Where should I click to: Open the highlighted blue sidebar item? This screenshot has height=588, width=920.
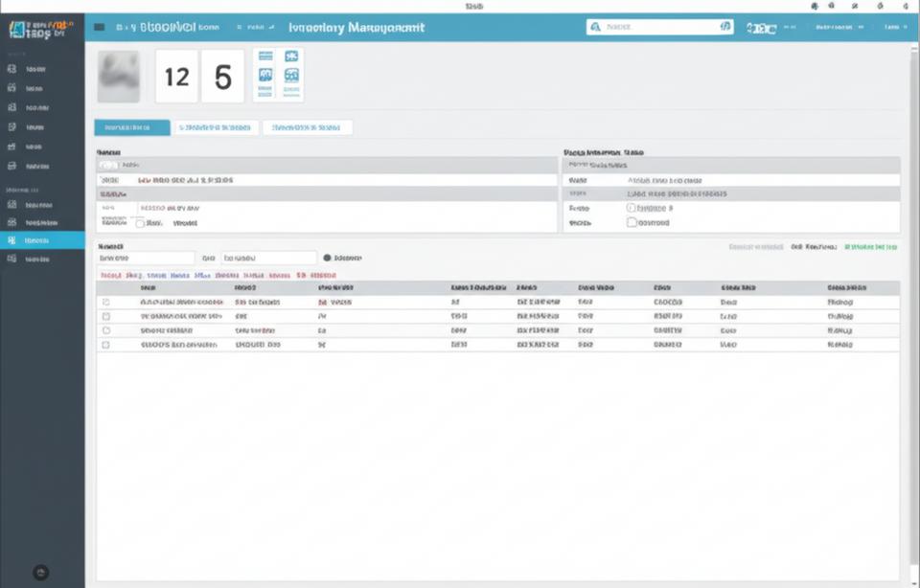tap(42, 239)
